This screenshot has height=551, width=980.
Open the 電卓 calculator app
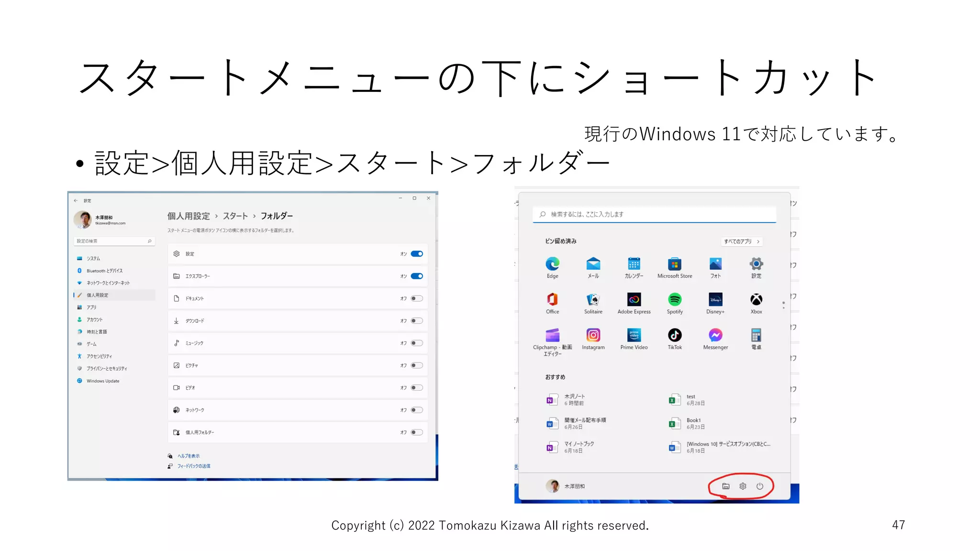pos(756,339)
